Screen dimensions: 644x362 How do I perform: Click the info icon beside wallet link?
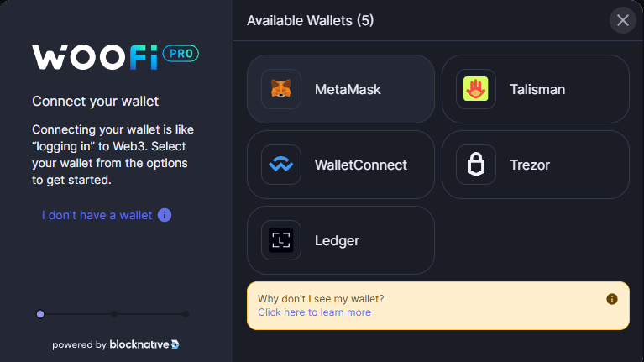pos(165,215)
